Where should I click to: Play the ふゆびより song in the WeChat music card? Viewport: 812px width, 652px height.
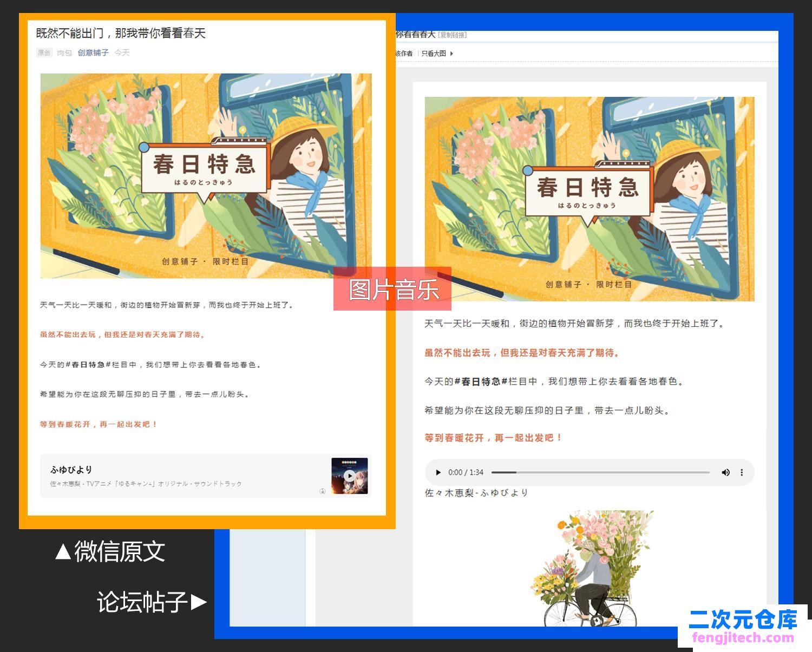(350, 476)
